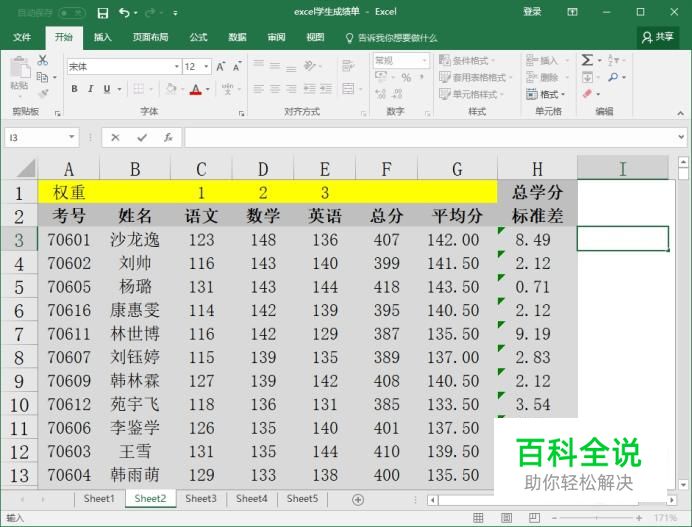Switch to the 插入 ribbon tab
This screenshot has height=527, width=692.
pos(102,38)
